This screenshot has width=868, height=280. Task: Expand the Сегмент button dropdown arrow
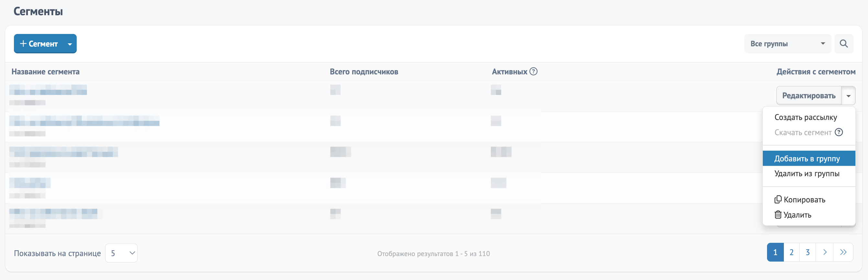pyautogui.click(x=70, y=44)
